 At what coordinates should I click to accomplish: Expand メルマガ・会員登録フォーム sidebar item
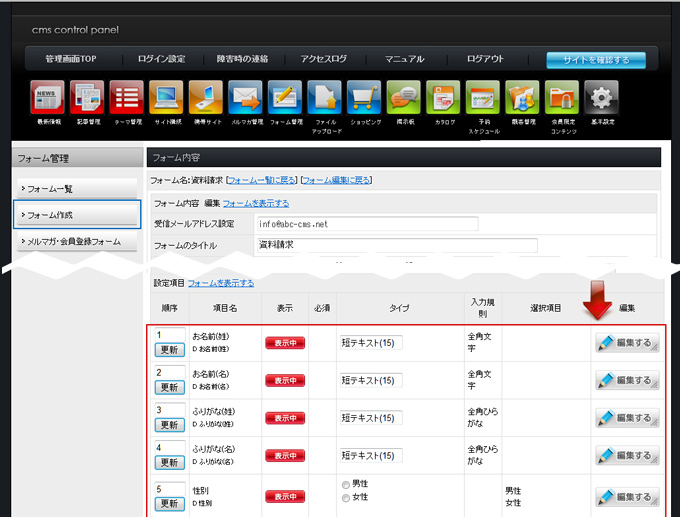[78, 241]
